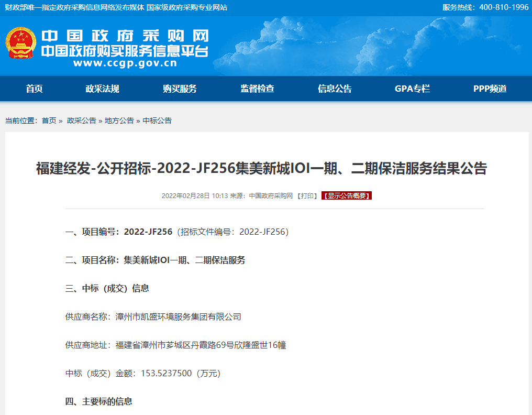The width and height of the screenshot is (532, 415).
Task: Open the 政采法规 navigation item
Action: pos(102,89)
